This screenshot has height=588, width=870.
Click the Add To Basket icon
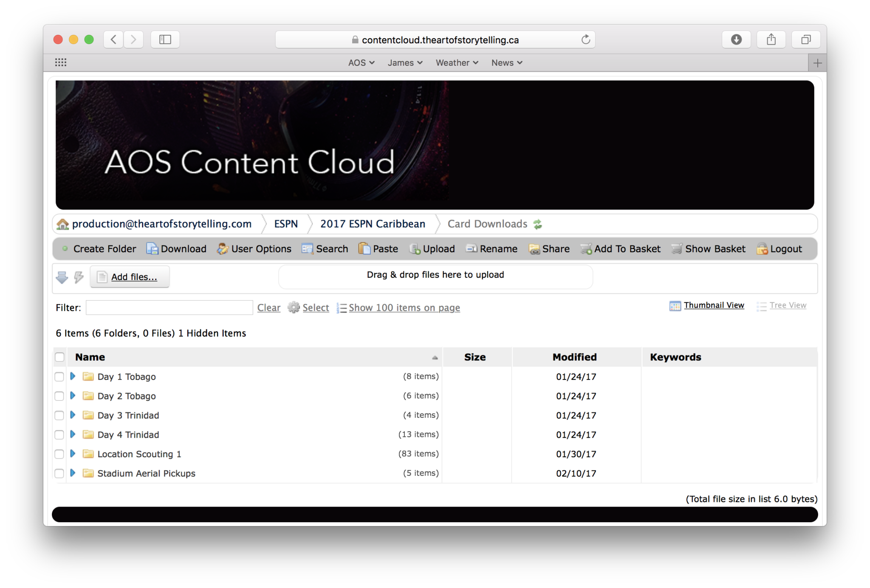tap(586, 249)
